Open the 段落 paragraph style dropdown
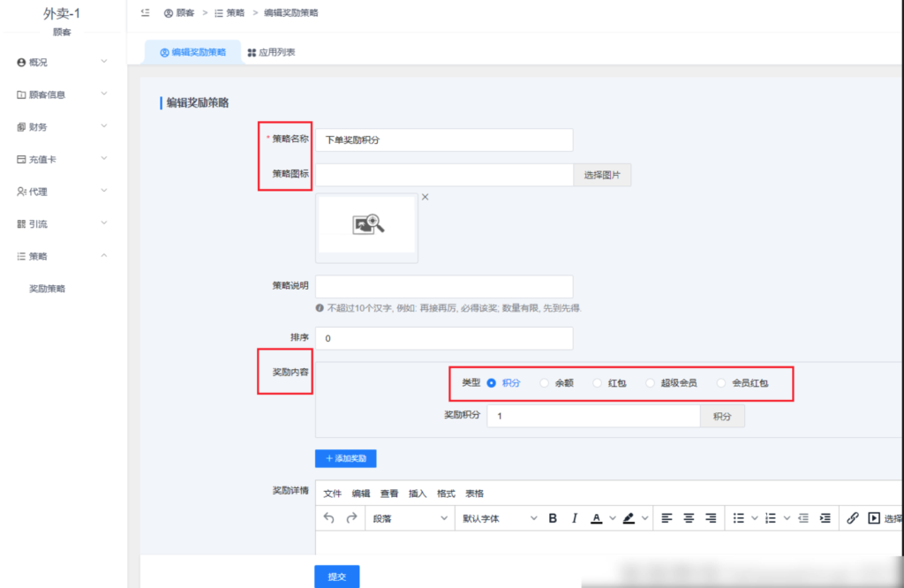Screen dimensions: 904x588 point(408,518)
